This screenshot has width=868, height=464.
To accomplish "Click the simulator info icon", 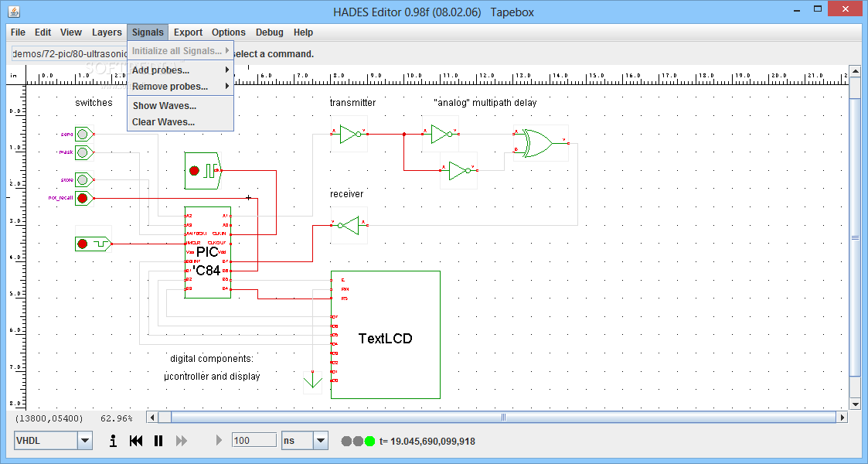I will click(113, 441).
